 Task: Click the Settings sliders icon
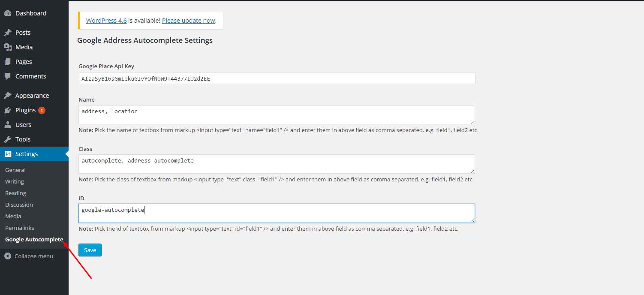coord(8,154)
